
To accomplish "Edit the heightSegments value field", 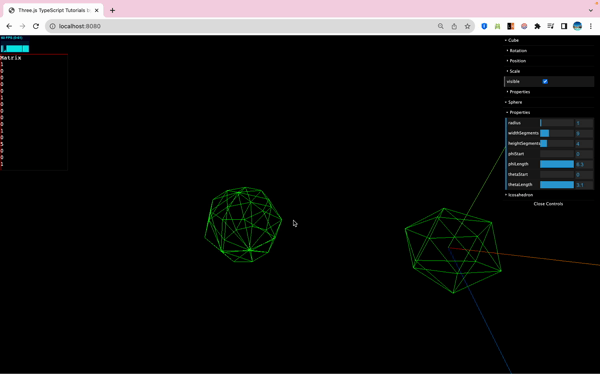I will [584, 144].
